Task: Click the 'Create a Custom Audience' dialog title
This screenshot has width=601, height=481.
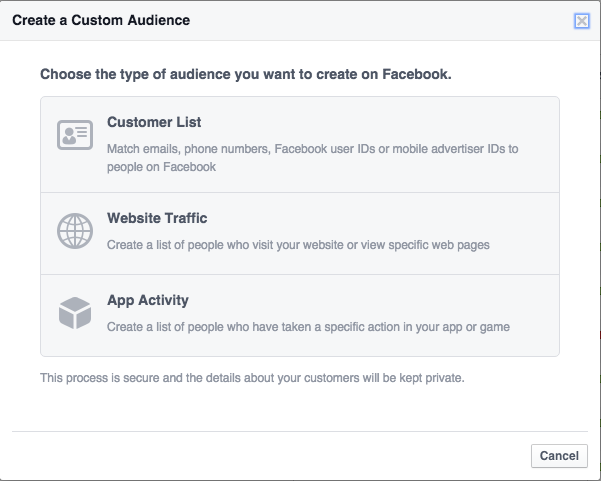Action: [101, 20]
